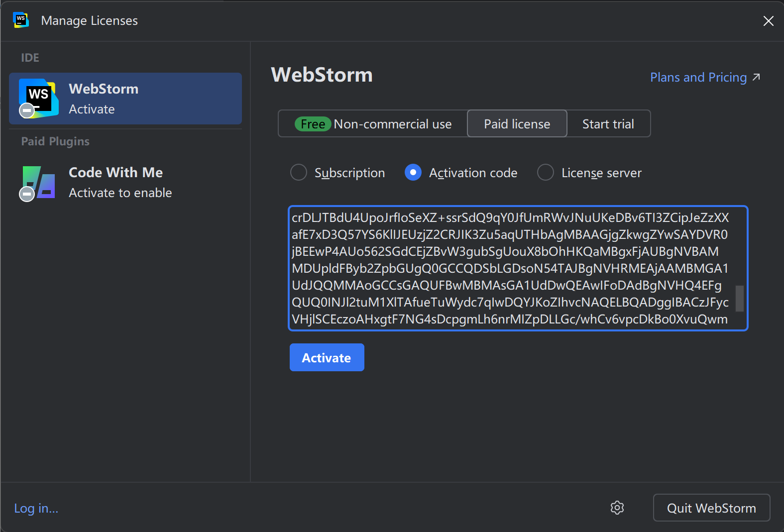Open the Log in... link
784x532 pixels.
(x=36, y=508)
